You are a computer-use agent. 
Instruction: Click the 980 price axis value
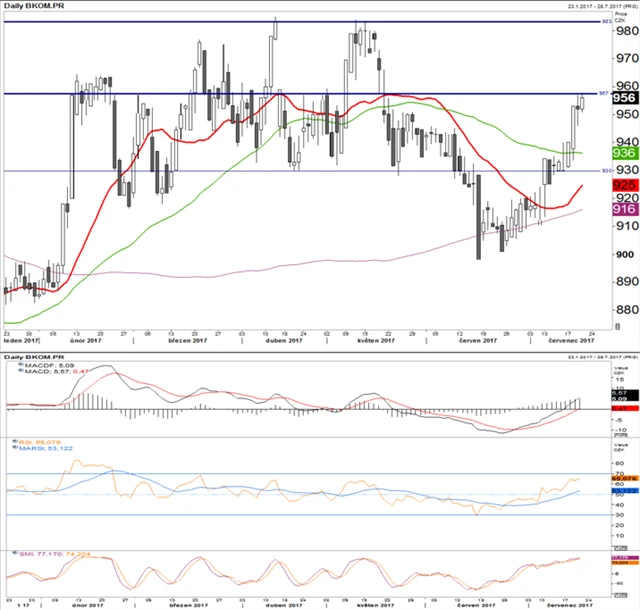click(627, 31)
